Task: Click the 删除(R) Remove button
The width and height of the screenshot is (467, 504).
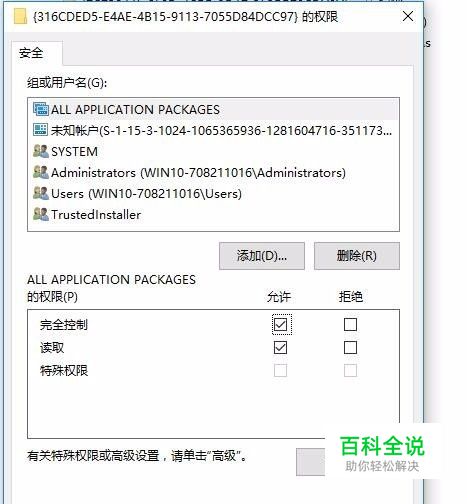Action: 357,256
